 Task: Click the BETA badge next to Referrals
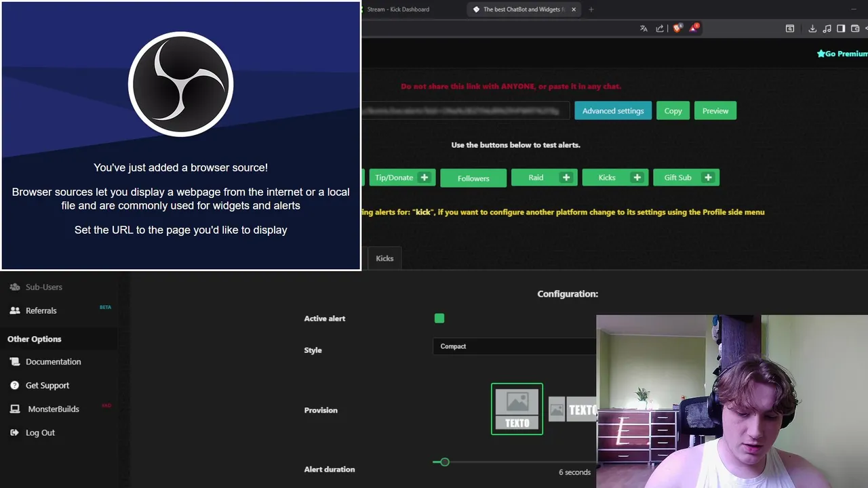click(105, 307)
